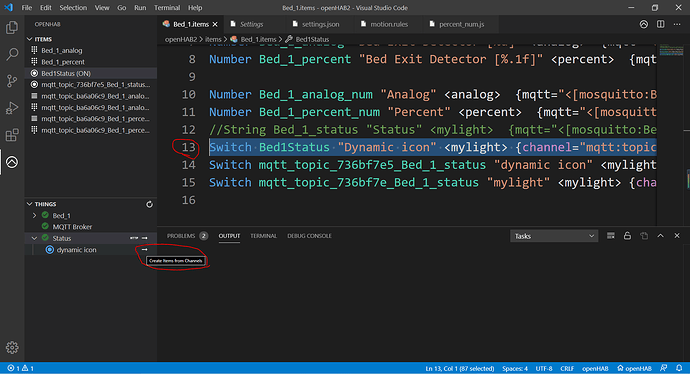Screen dimensions: 690x374
Task: Select the openHAB view in activity bar
Action: click(12, 162)
